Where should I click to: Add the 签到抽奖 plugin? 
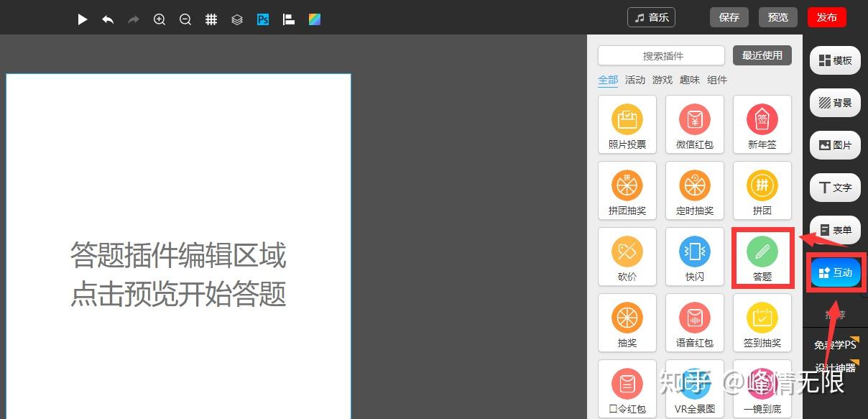(x=762, y=323)
